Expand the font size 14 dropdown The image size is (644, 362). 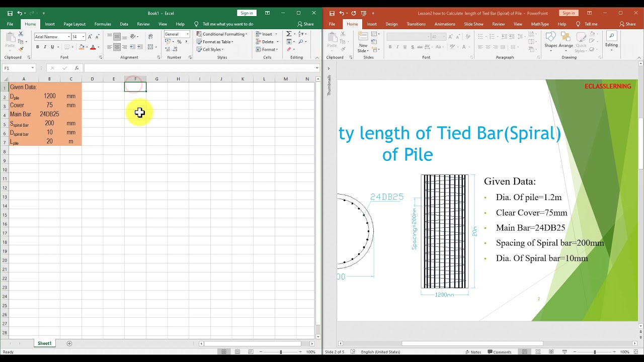(x=84, y=37)
